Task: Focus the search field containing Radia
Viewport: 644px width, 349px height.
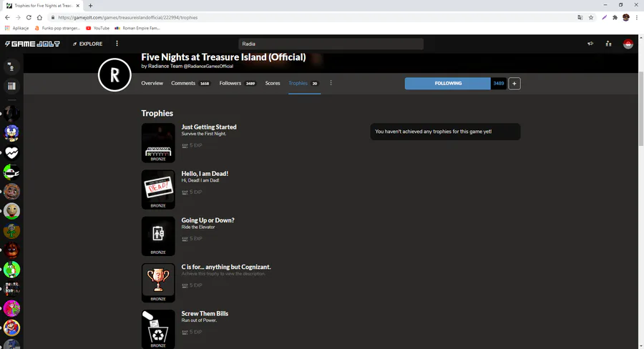Action: coord(331,44)
